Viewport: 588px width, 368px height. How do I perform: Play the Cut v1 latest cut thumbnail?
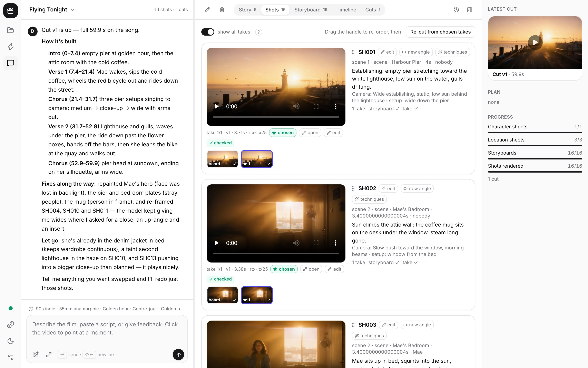click(x=535, y=42)
